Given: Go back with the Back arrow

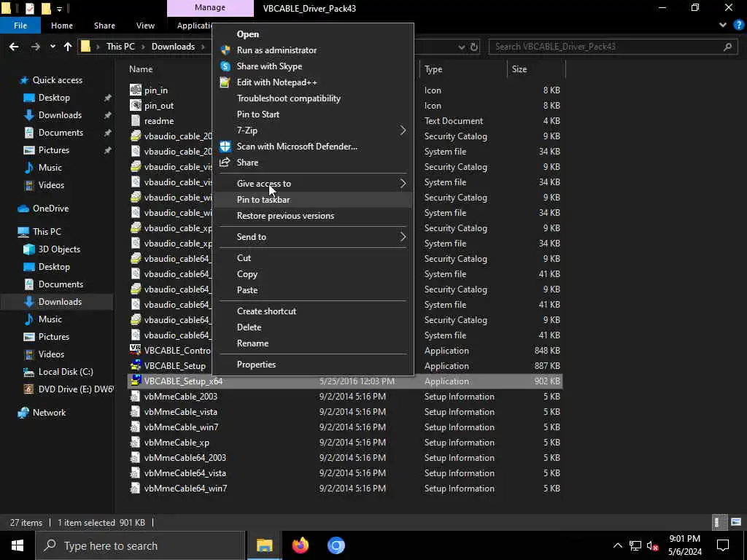Looking at the screenshot, I should (x=15, y=47).
